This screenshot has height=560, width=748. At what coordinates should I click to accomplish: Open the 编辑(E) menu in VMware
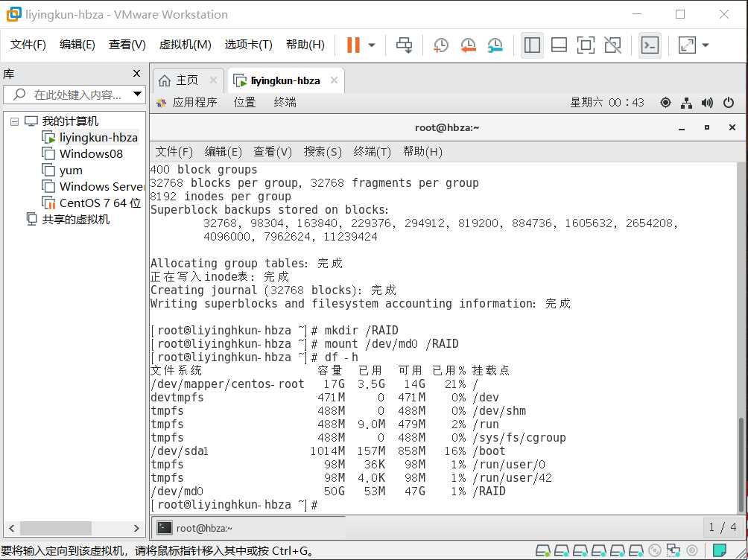77,45
